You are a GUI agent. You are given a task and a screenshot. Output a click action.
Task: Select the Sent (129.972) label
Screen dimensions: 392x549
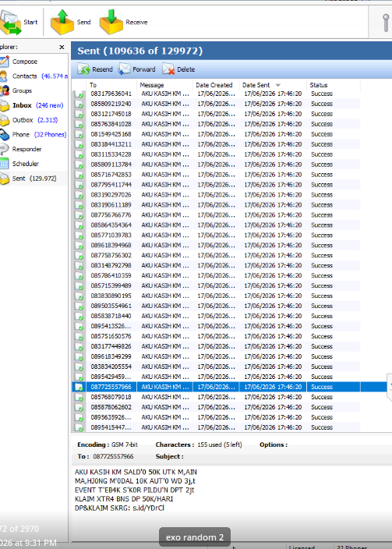pyautogui.click(x=34, y=179)
